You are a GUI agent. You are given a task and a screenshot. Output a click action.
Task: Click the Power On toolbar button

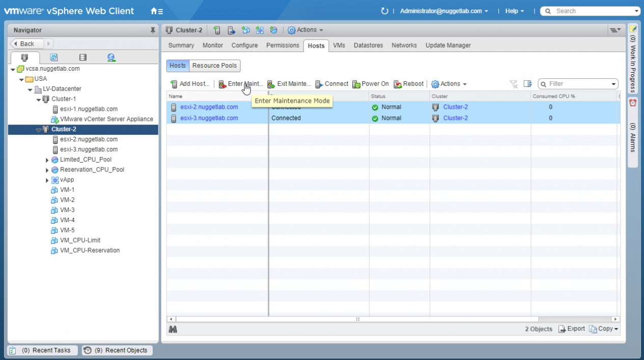(x=371, y=84)
